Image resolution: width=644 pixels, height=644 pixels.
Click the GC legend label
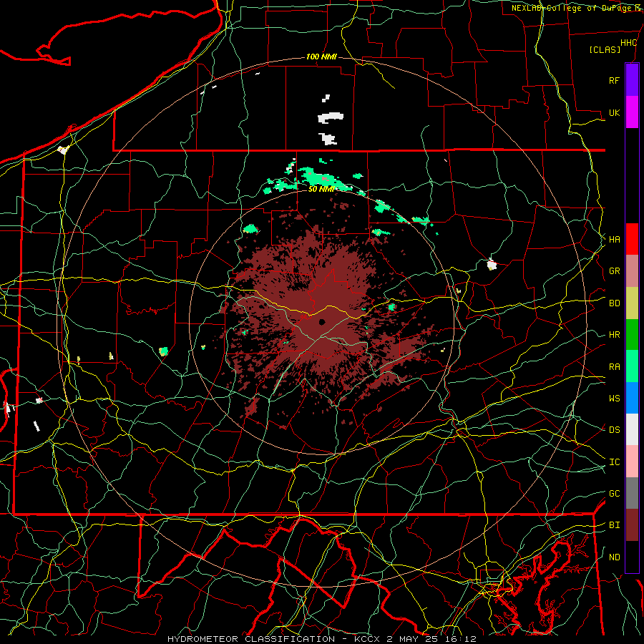click(x=614, y=493)
